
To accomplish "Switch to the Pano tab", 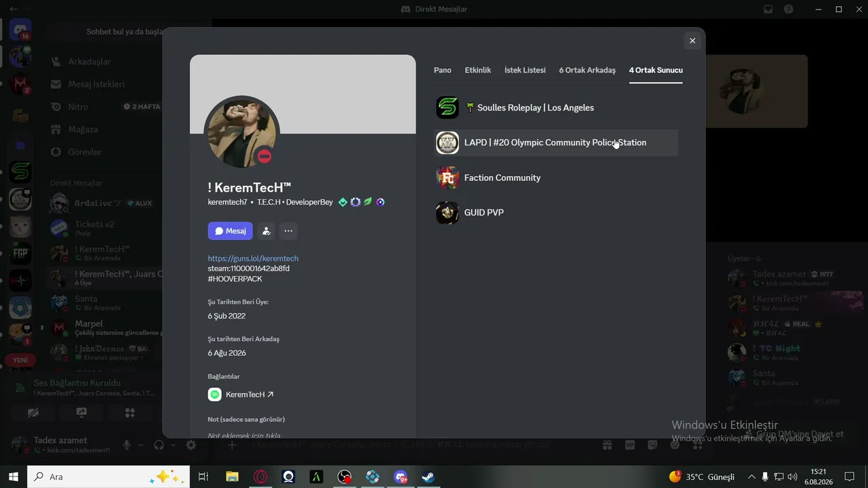I will pyautogui.click(x=443, y=70).
